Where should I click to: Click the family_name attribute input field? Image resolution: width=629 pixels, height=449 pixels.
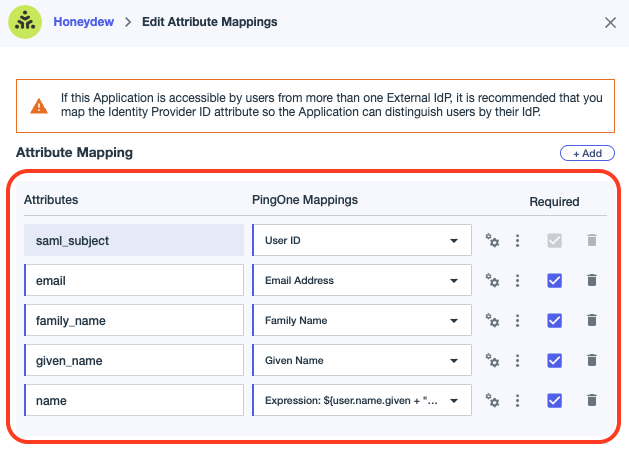134,320
